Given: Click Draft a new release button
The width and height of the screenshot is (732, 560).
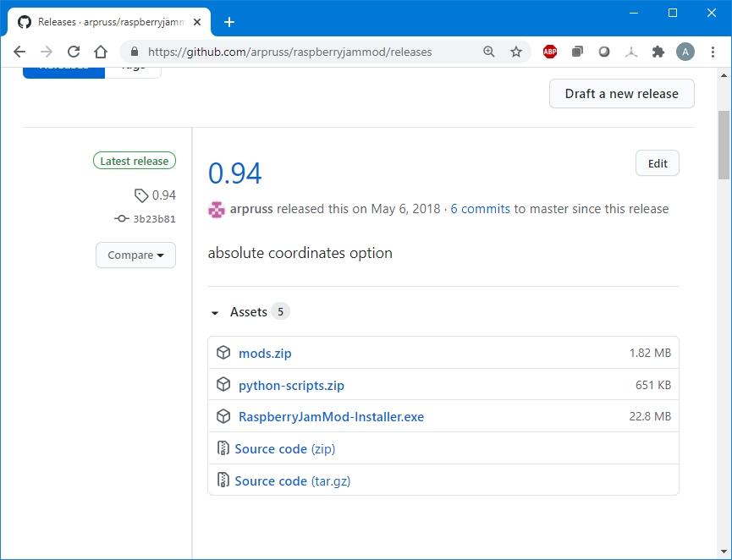Looking at the screenshot, I should tap(622, 94).
